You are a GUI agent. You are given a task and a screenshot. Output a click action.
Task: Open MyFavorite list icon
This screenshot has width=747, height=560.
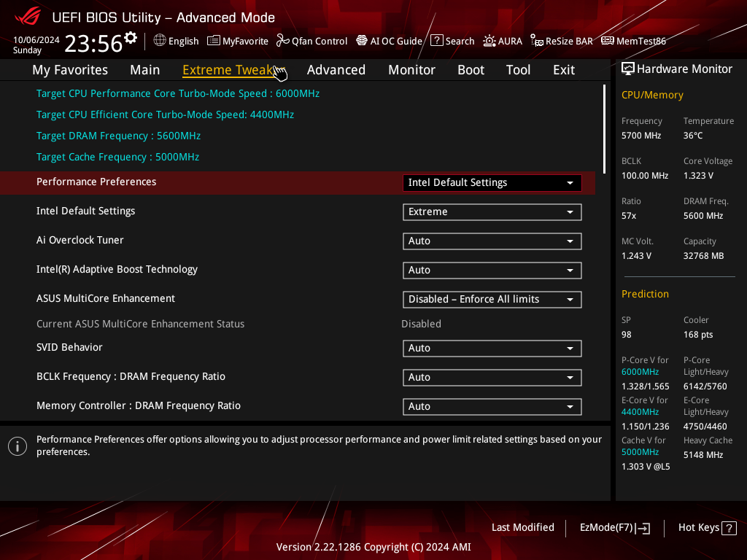point(214,41)
